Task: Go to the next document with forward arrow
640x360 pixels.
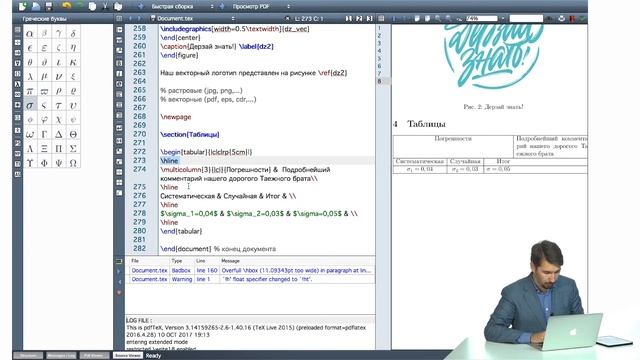Action: click(139, 18)
